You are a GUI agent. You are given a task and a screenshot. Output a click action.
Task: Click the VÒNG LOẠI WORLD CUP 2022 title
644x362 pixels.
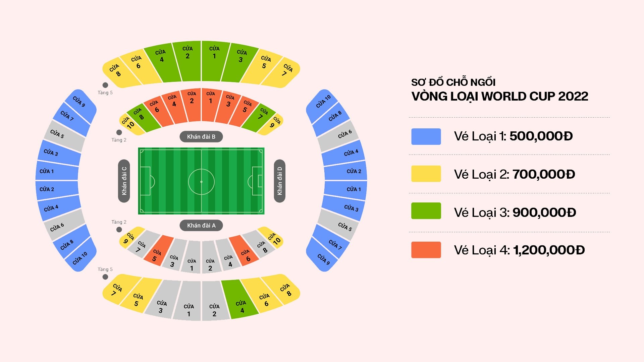(x=499, y=97)
